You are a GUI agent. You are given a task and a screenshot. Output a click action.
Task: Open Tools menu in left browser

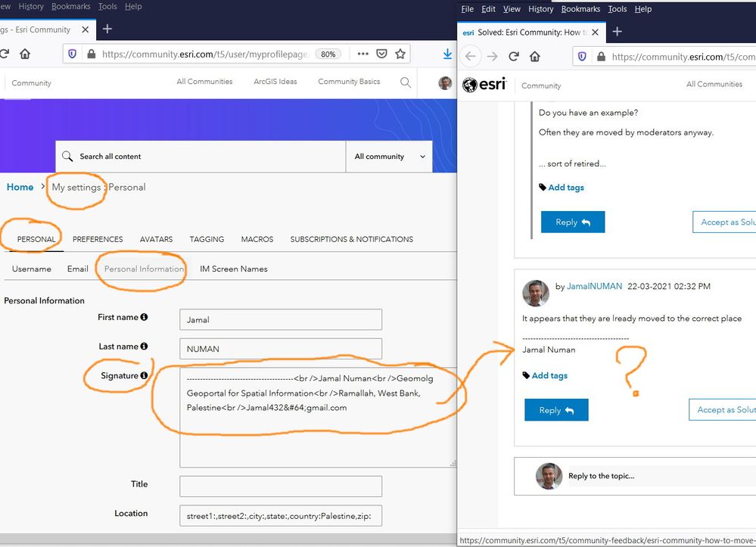point(107,6)
